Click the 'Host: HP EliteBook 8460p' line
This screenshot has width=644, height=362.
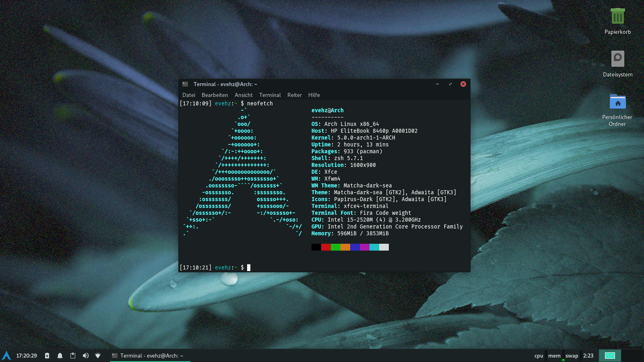365,131
